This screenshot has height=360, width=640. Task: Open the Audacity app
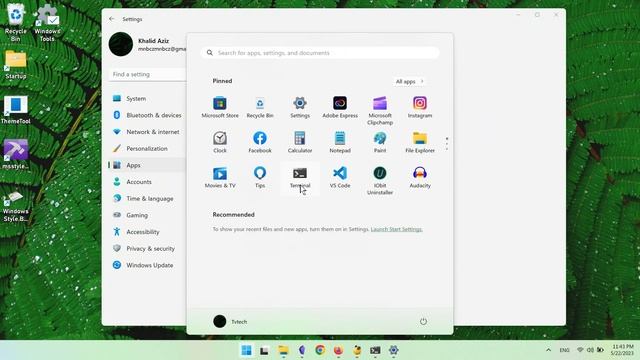[x=420, y=177]
